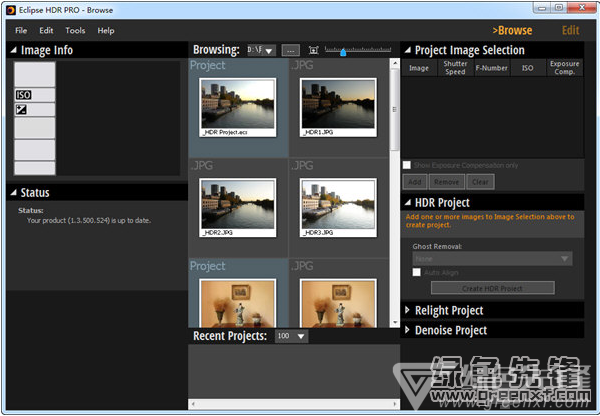600x416 pixels.
Task: Expand the Denoise Project panel
Action: click(407, 330)
